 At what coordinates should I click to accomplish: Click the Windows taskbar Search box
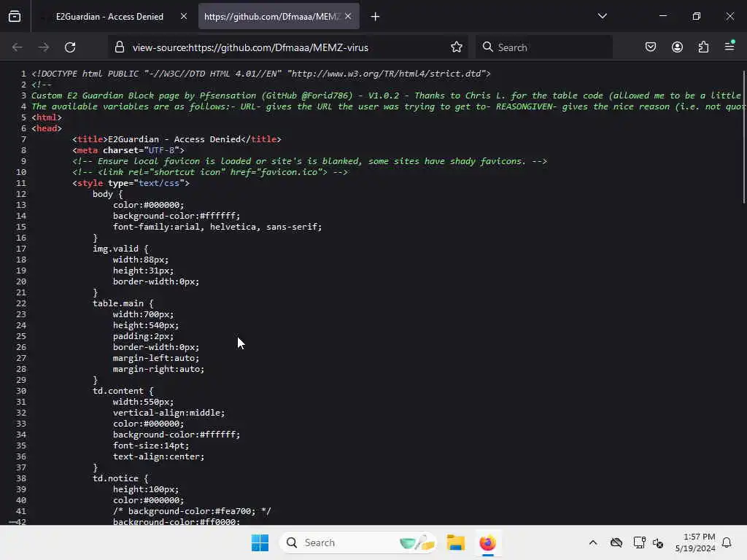[357, 542]
